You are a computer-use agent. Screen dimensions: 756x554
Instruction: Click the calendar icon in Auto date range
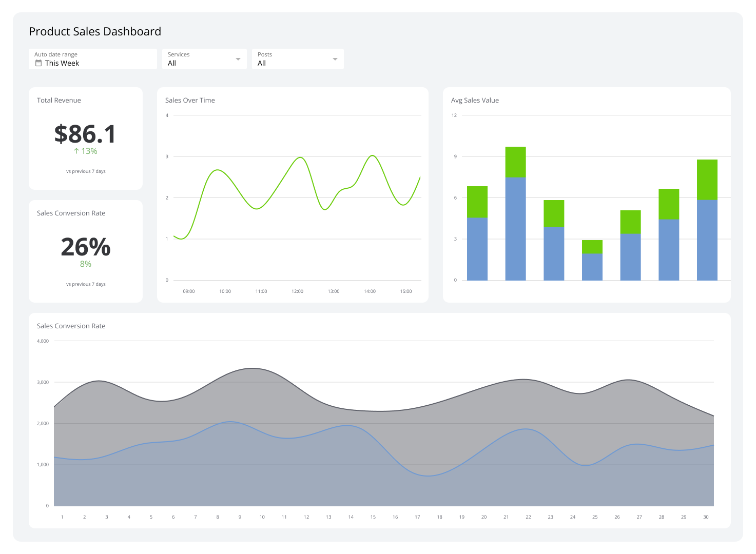pos(38,63)
